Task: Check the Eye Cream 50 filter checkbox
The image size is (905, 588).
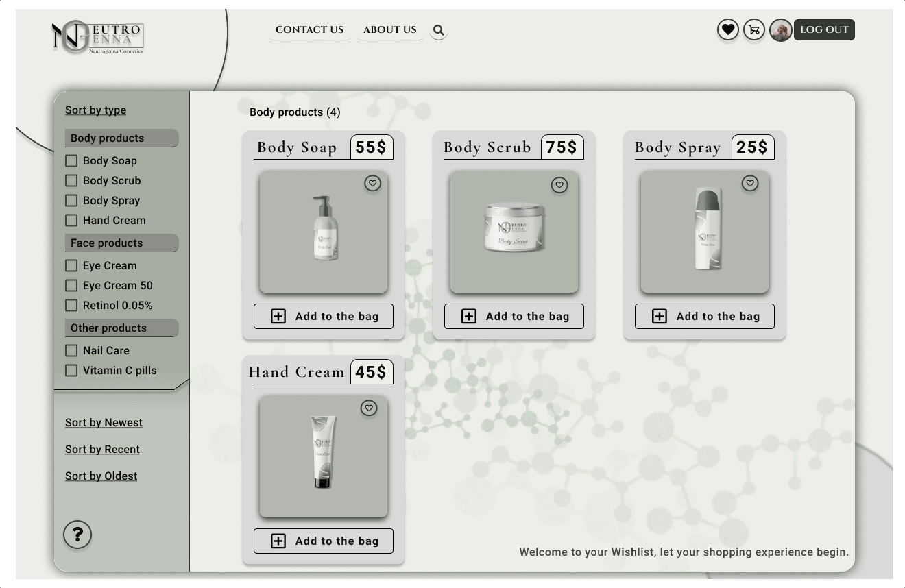Action: click(71, 285)
